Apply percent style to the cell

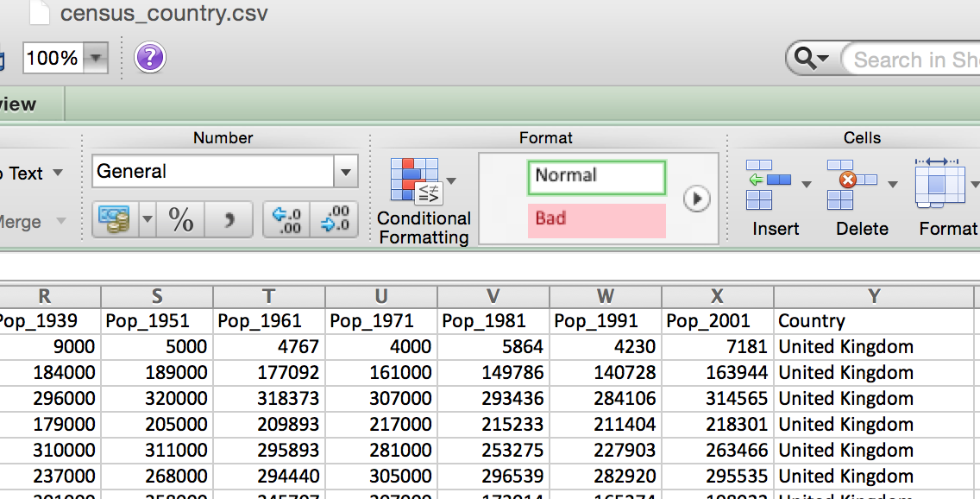pos(181,220)
